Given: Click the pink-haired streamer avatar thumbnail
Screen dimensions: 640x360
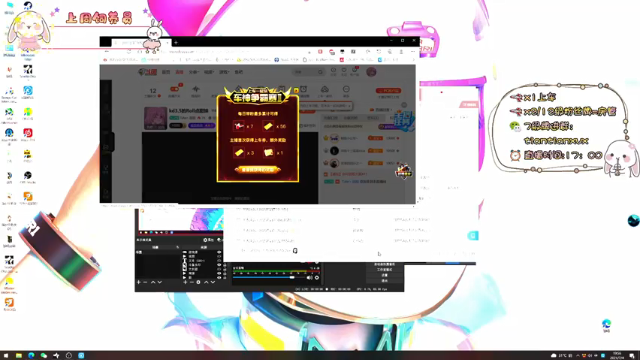Looking at the screenshot, I should pos(156,118).
